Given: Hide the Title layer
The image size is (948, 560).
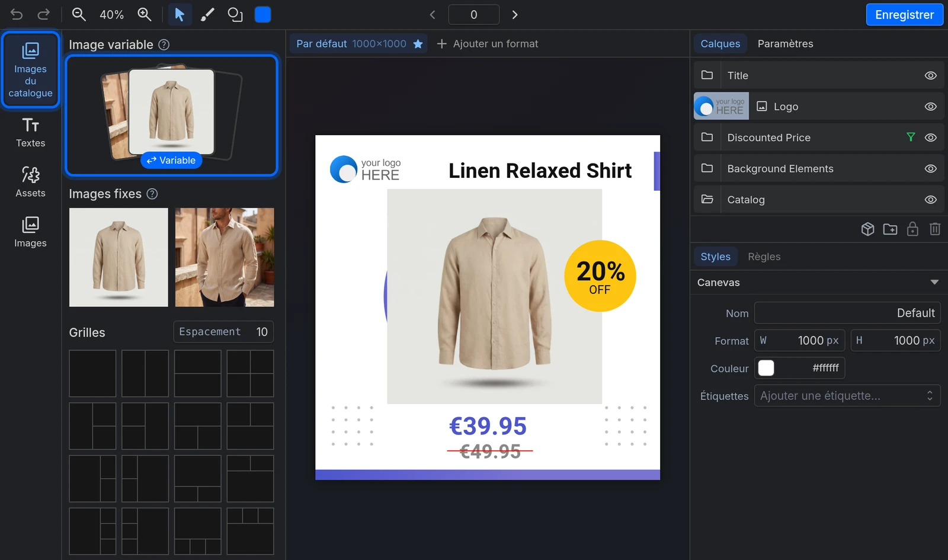Looking at the screenshot, I should point(931,76).
